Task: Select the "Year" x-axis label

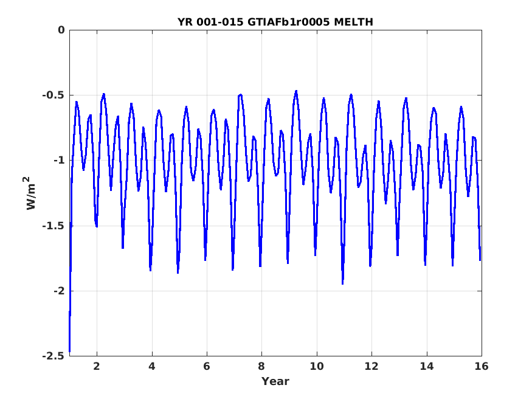Action: click(275, 381)
